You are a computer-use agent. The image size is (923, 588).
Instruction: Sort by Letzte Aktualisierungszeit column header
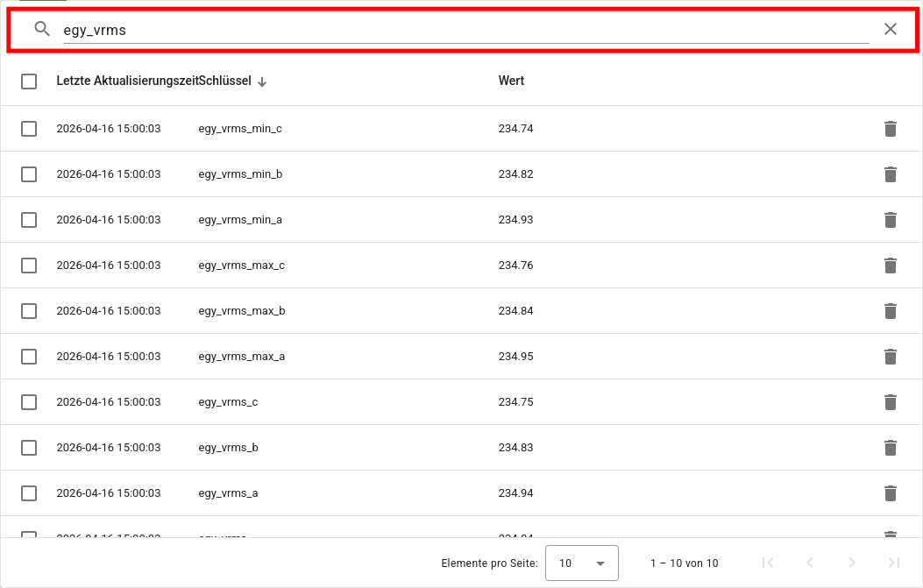click(126, 81)
